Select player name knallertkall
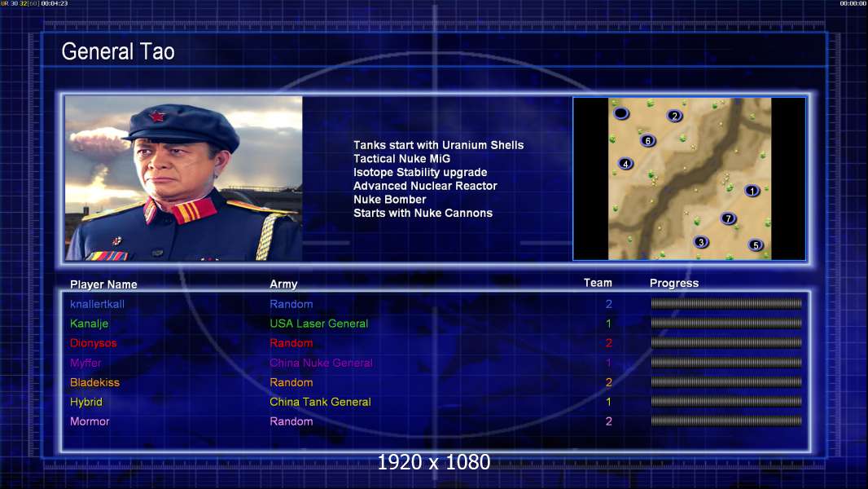868x489 pixels. [x=97, y=304]
